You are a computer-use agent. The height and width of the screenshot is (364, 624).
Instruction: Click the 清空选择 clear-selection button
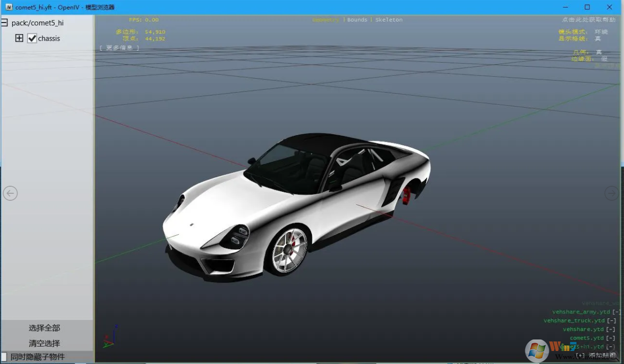tap(45, 343)
